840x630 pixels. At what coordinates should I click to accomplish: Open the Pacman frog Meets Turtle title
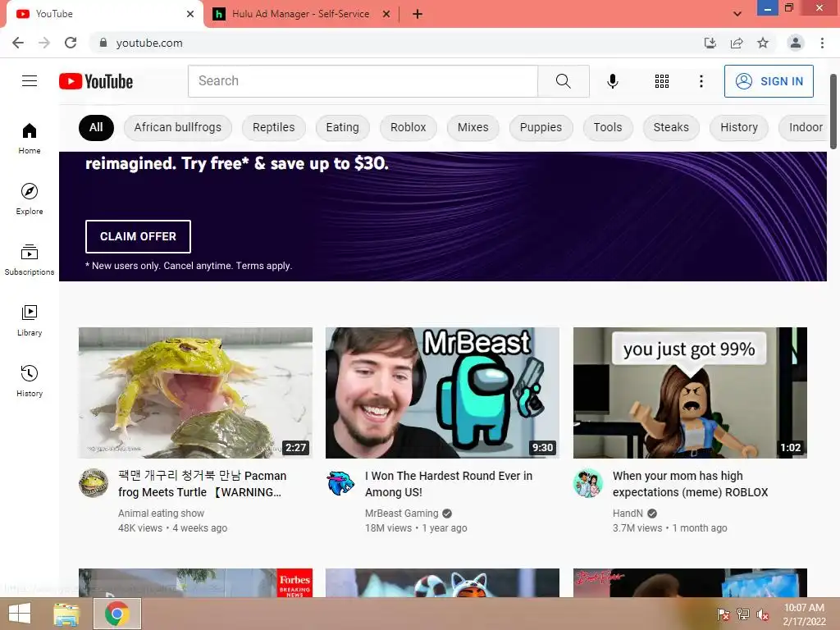(x=203, y=484)
